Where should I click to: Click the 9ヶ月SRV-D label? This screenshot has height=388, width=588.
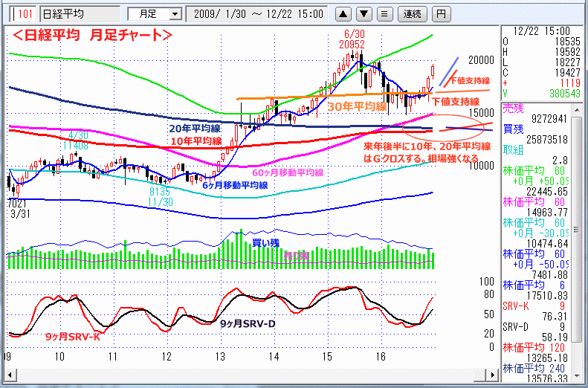(x=248, y=323)
